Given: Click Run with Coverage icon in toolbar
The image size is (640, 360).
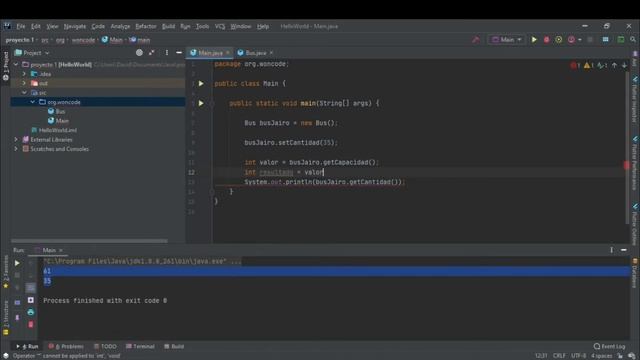Looking at the screenshot, I should [559, 40].
